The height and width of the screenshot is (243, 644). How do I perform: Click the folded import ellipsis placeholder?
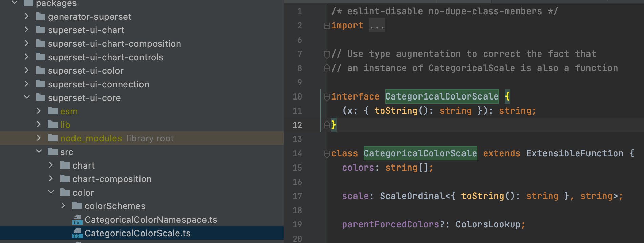click(x=377, y=26)
